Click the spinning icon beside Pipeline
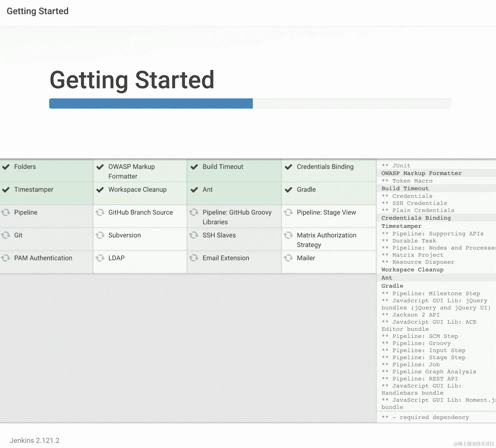 point(6,212)
